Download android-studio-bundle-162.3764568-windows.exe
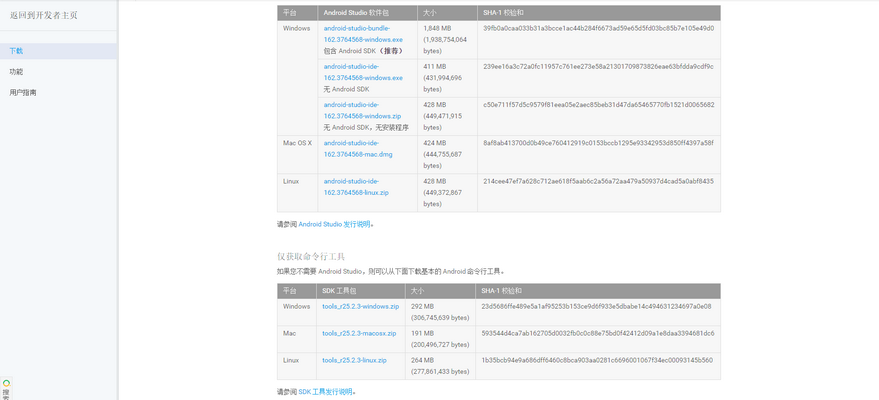The width and height of the screenshot is (879, 400). coord(363,34)
